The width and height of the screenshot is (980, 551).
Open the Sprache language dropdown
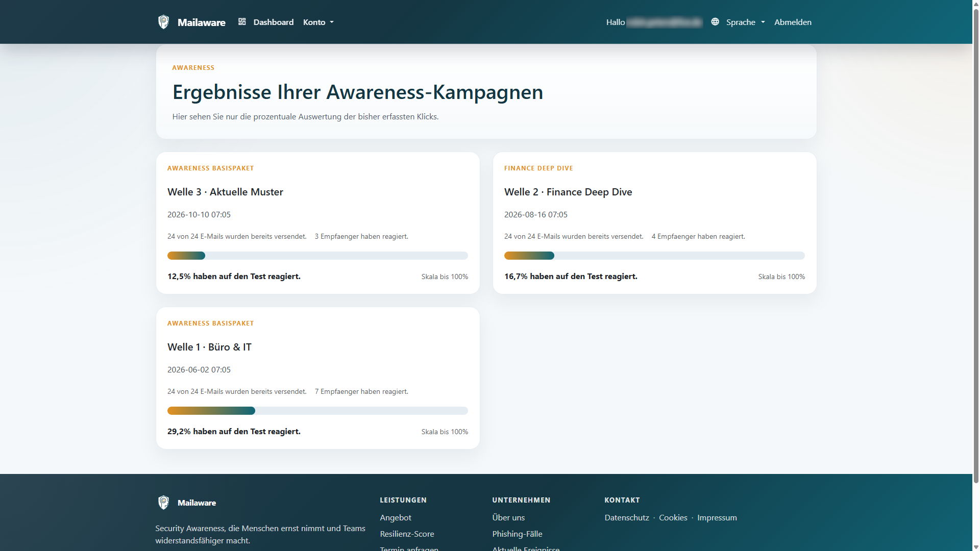(x=746, y=22)
